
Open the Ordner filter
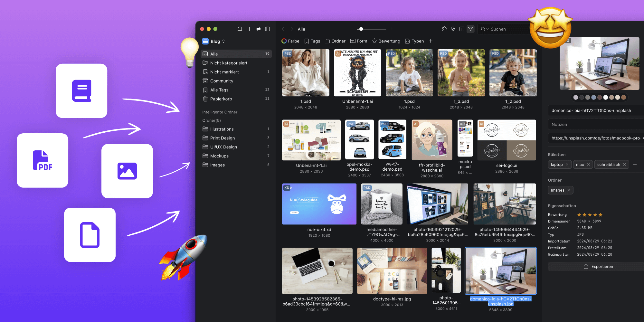[x=335, y=41]
